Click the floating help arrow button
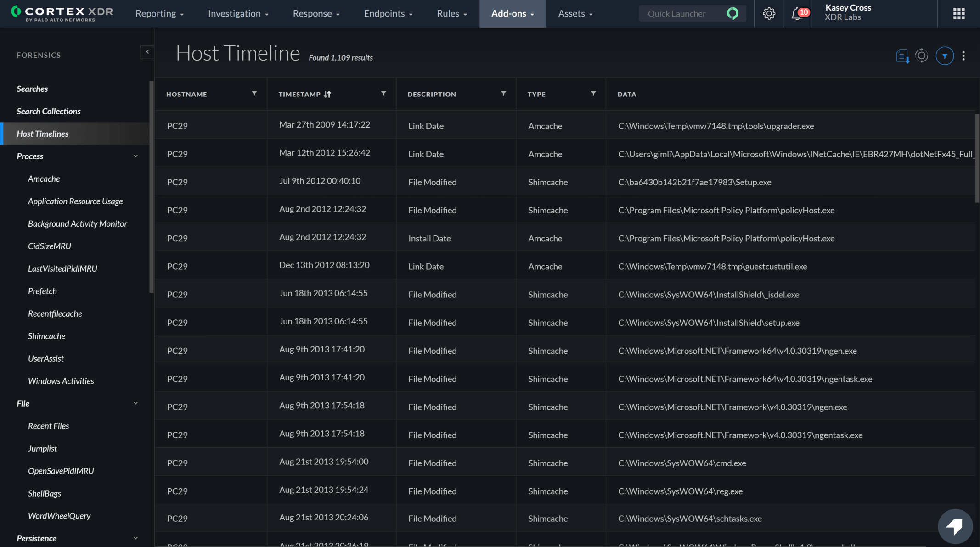 point(955,526)
